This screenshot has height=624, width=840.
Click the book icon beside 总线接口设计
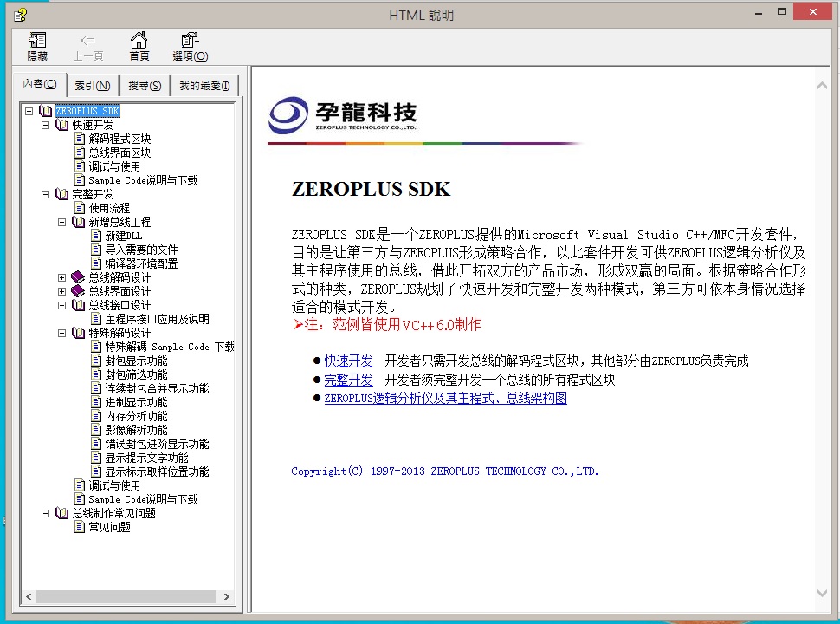pos(79,305)
